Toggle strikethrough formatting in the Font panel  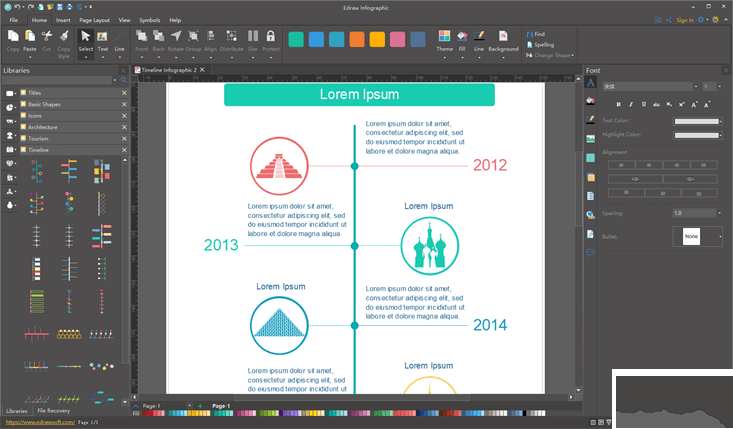[656, 104]
